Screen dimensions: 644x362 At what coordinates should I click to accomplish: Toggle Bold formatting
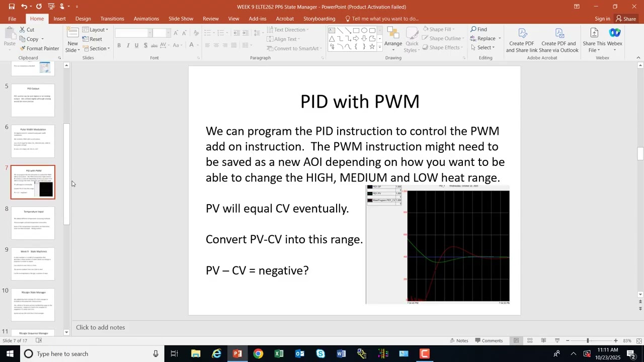(x=119, y=45)
